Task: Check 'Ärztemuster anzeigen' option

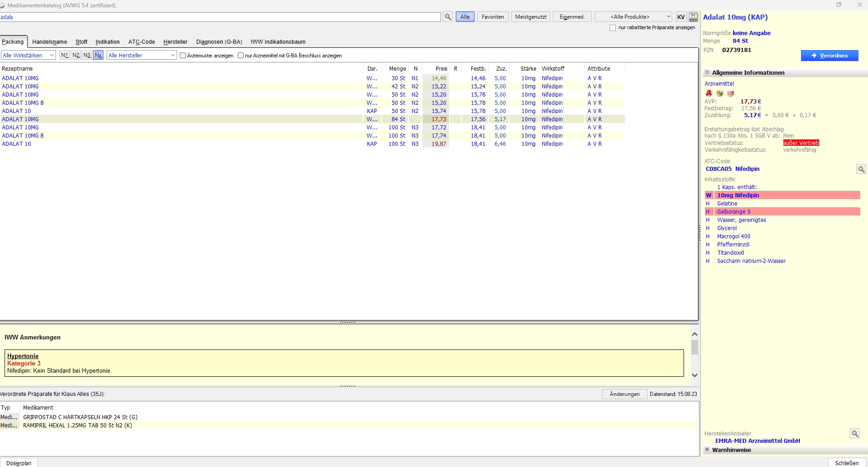Action: (183, 56)
